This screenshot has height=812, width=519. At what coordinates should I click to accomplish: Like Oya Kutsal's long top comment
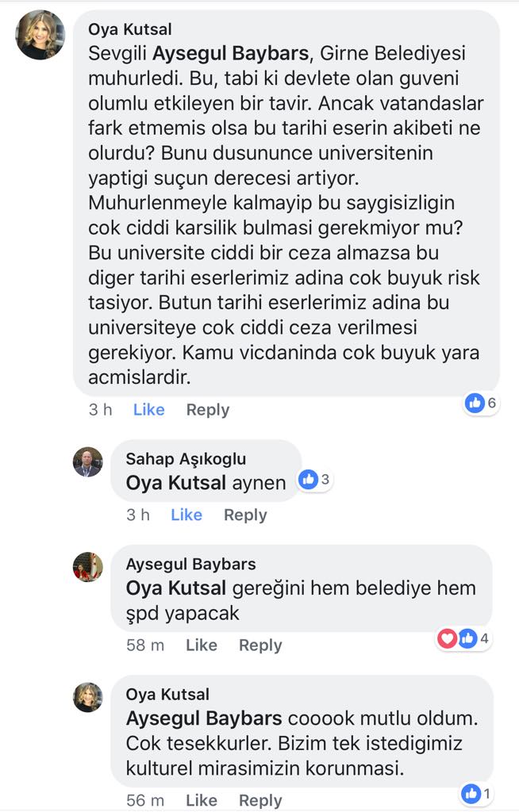click(x=148, y=410)
